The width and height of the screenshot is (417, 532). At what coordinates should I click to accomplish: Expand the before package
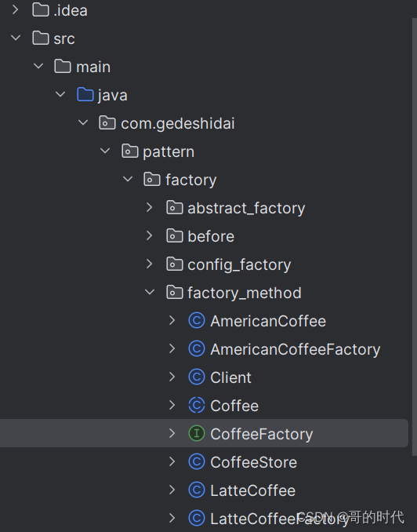(149, 236)
